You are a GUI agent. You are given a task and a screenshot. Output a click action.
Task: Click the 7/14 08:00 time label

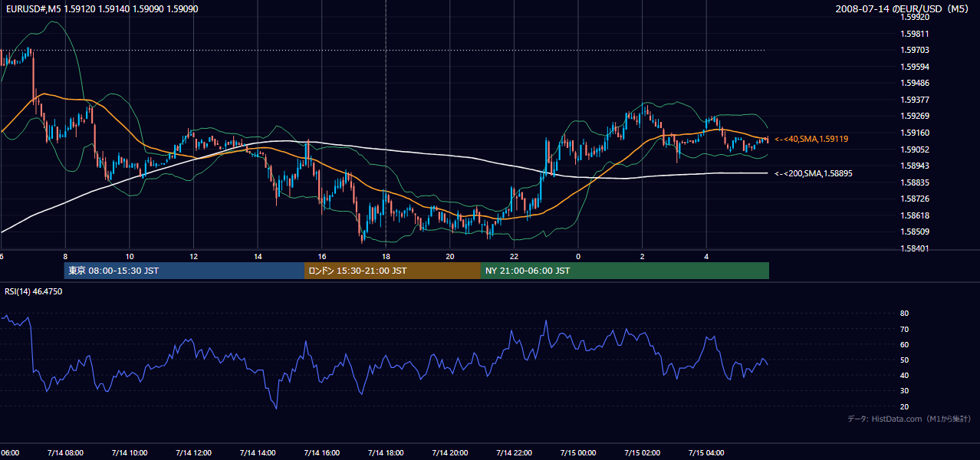click(65, 452)
